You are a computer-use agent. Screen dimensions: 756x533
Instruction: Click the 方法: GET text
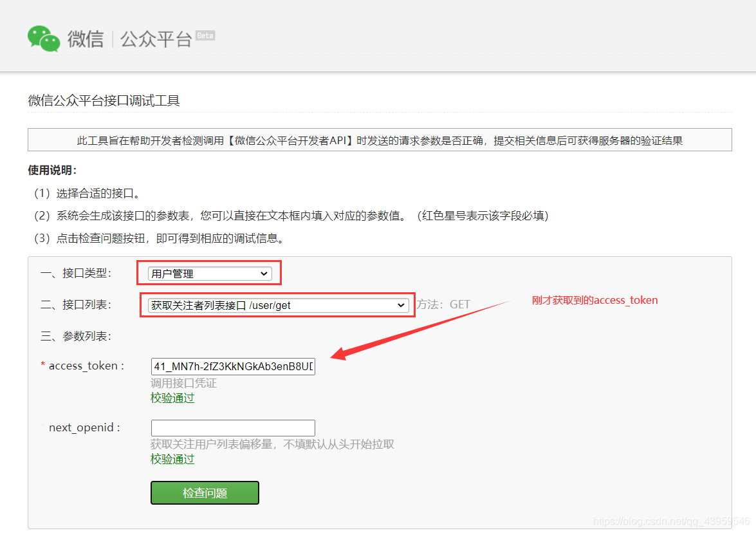point(443,304)
